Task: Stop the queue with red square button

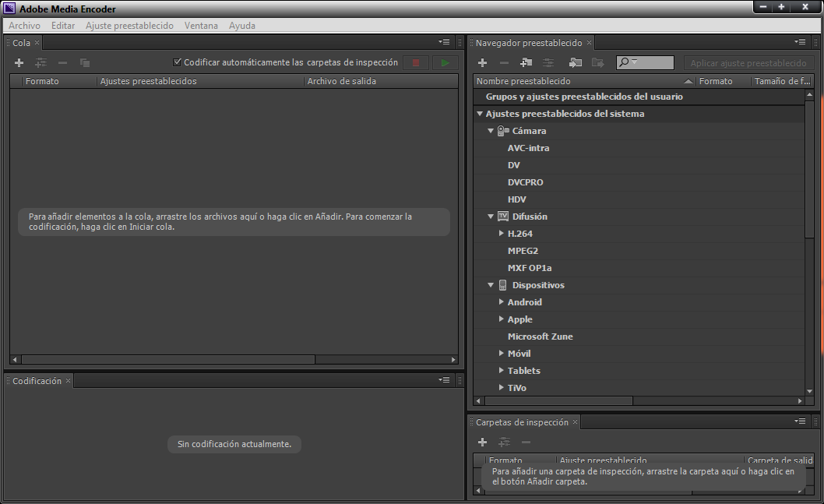Action: pos(416,62)
